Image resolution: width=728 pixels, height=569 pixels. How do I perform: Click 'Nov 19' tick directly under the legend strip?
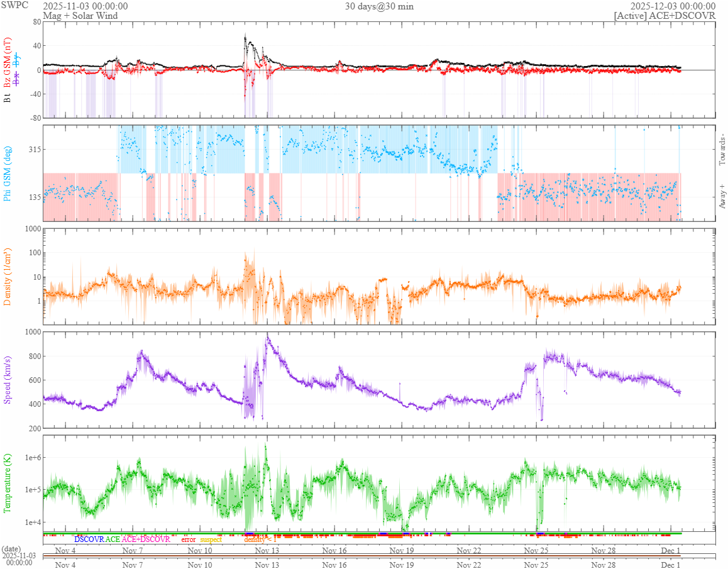click(x=402, y=550)
